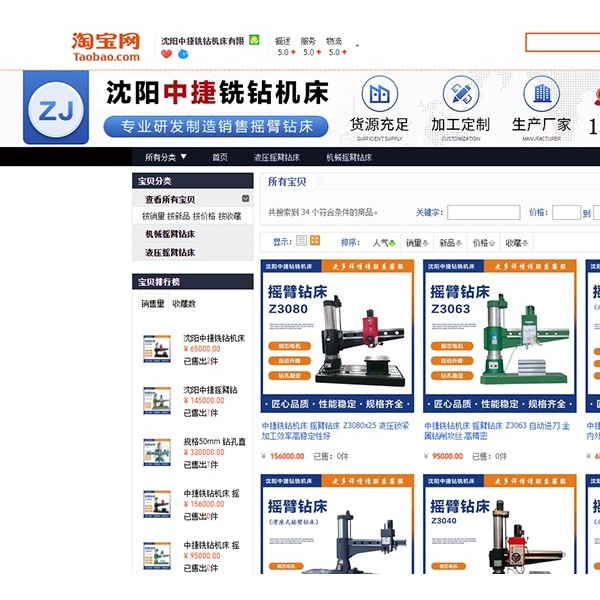
Task: Open ranking thumbnail priced ¥320000.00
Action: click(157, 452)
